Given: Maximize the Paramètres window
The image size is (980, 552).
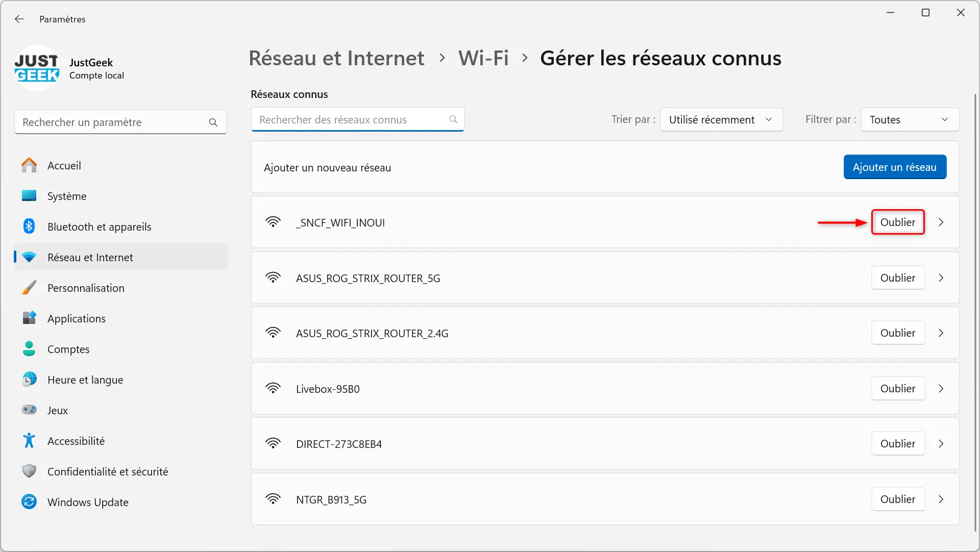Looking at the screenshot, I should (x=925, y=13).
